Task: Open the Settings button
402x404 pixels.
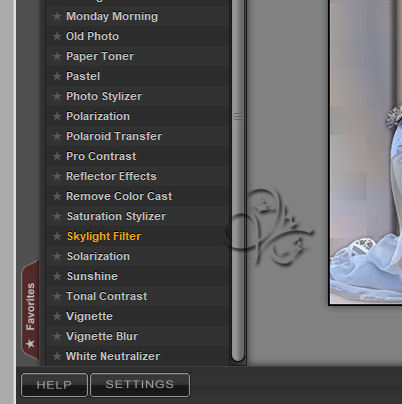Action: coord(140,385)
